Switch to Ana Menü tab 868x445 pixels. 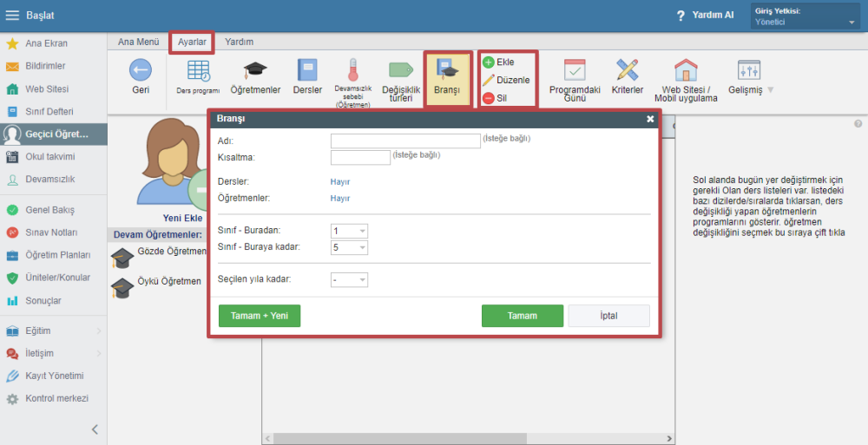tap(138, 42)
